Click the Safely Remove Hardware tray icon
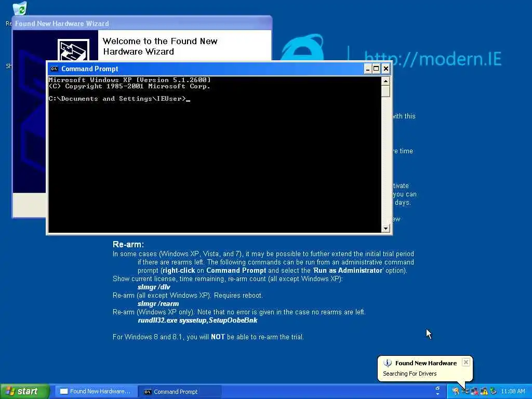This screenshot has width=532, height=399. click(494, 391)
